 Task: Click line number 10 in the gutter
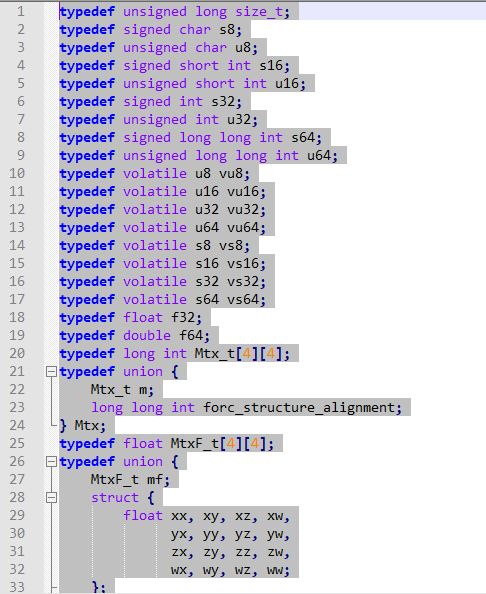coord(17,174)
